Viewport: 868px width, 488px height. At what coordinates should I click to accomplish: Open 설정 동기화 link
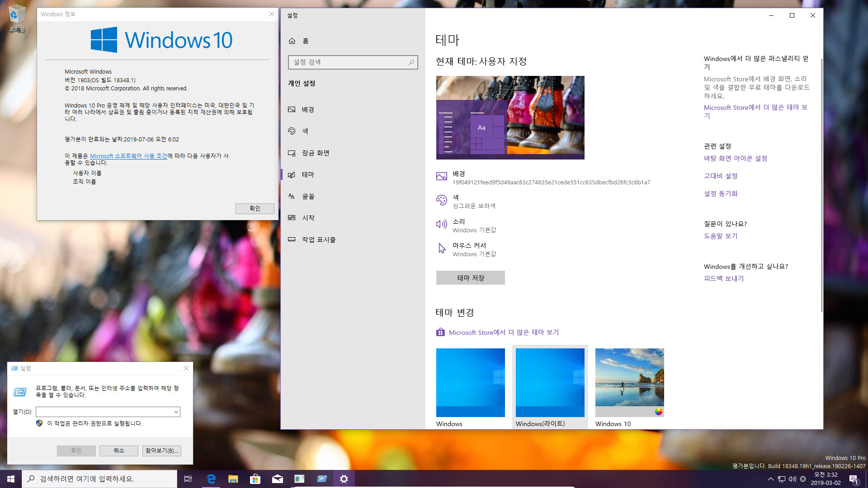721,194
